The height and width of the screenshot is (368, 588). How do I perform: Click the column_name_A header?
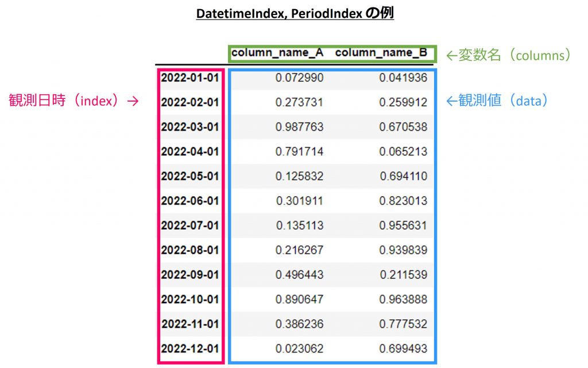tap(277, 53)
